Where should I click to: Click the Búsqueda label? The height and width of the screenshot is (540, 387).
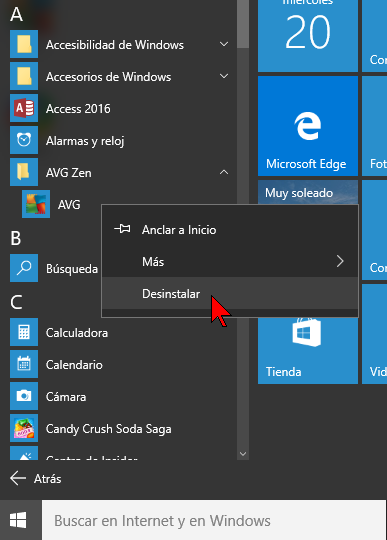coord(72,268)
